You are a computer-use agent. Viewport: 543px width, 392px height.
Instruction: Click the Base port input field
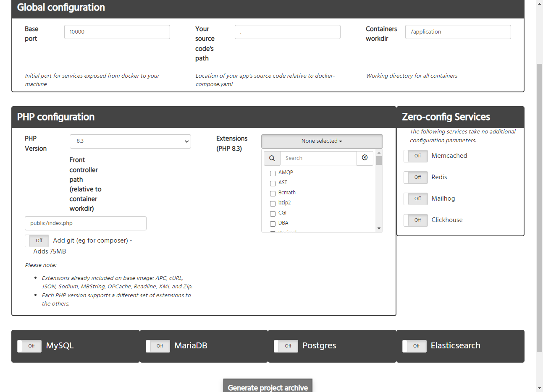[x=117, y=32]
